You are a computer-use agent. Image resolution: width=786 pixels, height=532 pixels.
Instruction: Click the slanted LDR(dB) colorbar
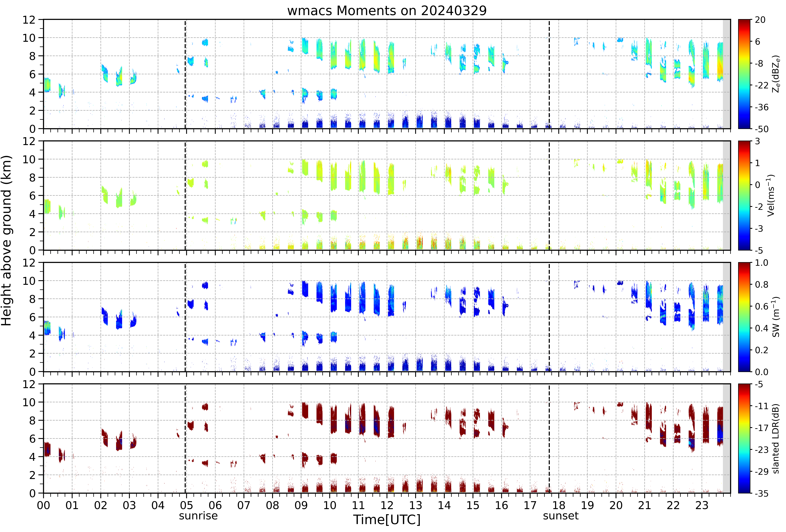(x=744, y=439)
